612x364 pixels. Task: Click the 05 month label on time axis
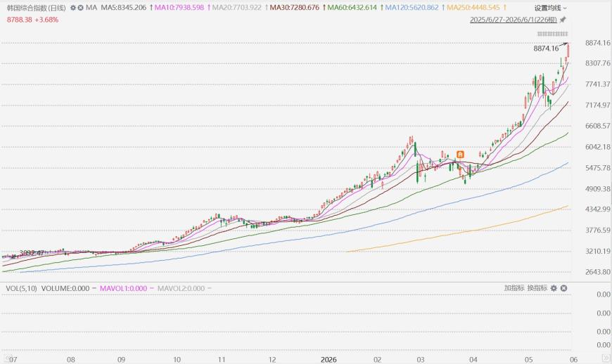coord(528,359)
